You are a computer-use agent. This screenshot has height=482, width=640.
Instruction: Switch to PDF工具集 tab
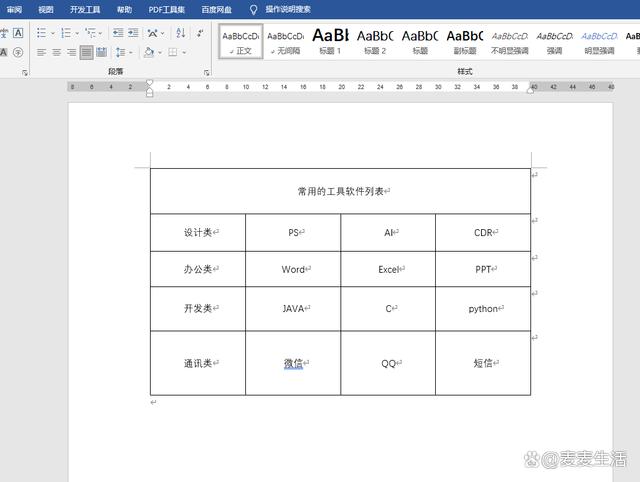[167, 9]
